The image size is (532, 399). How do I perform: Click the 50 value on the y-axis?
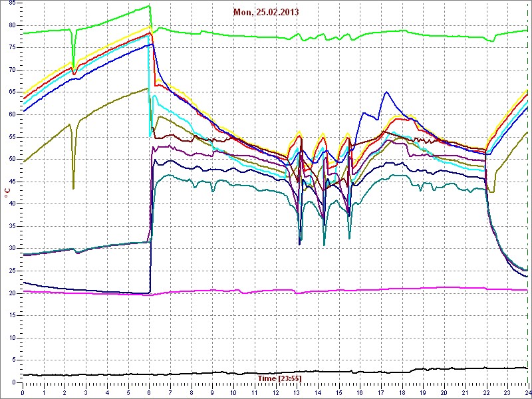[x=12, y=160]
